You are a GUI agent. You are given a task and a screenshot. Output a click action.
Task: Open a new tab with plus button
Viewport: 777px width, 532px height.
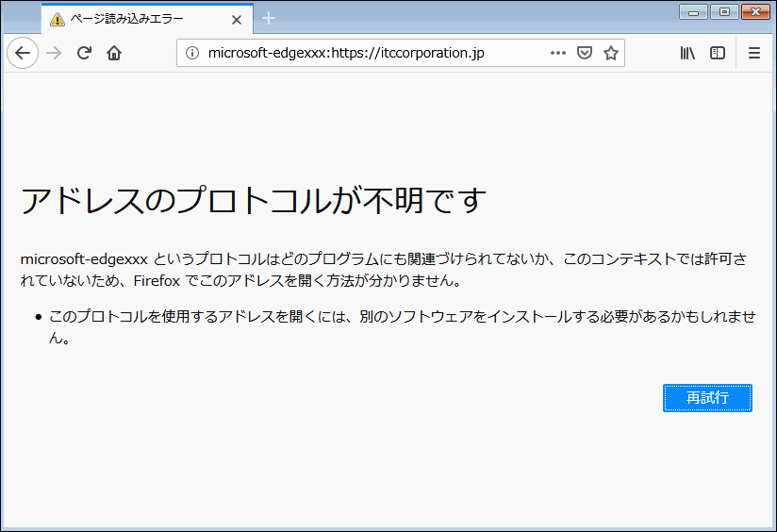point(269,18)
